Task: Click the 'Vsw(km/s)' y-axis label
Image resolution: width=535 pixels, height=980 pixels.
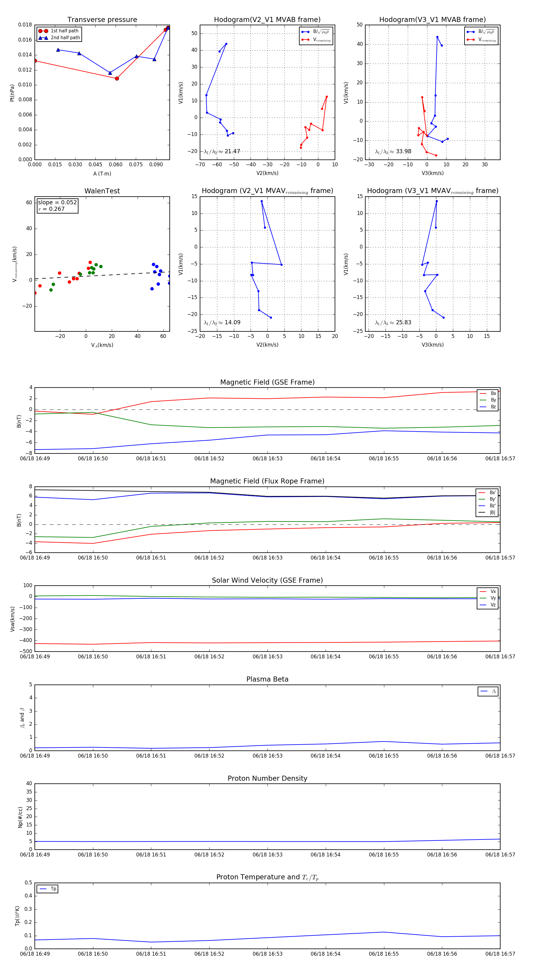Action: 12,619
